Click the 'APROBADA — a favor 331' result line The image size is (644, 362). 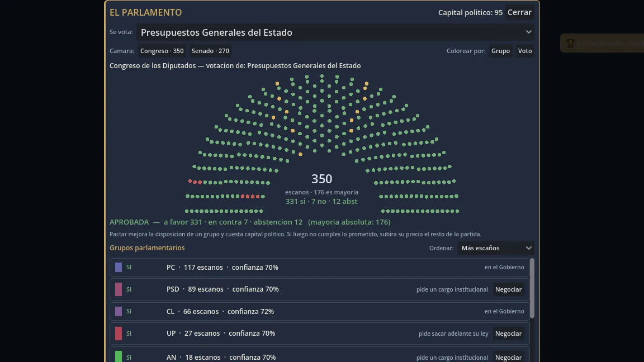[250, 222]
